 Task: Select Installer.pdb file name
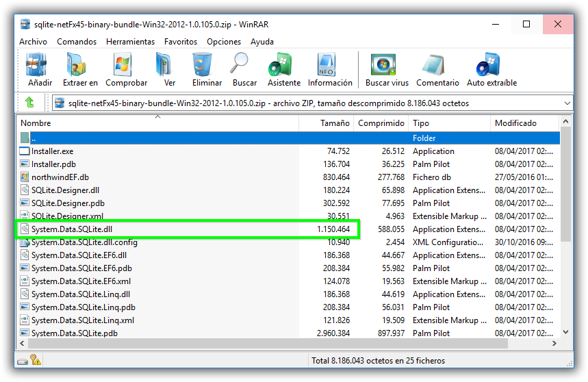click(53, 164)
